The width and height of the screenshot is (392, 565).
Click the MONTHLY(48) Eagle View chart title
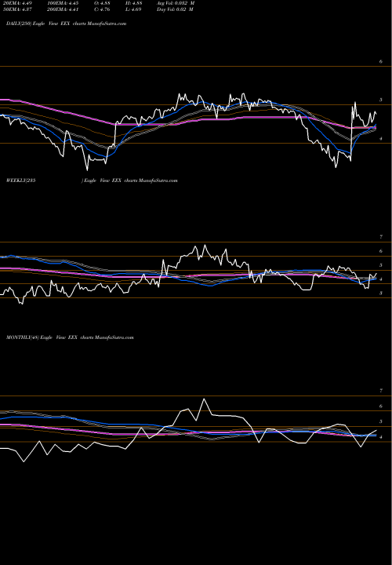[70, 337]
